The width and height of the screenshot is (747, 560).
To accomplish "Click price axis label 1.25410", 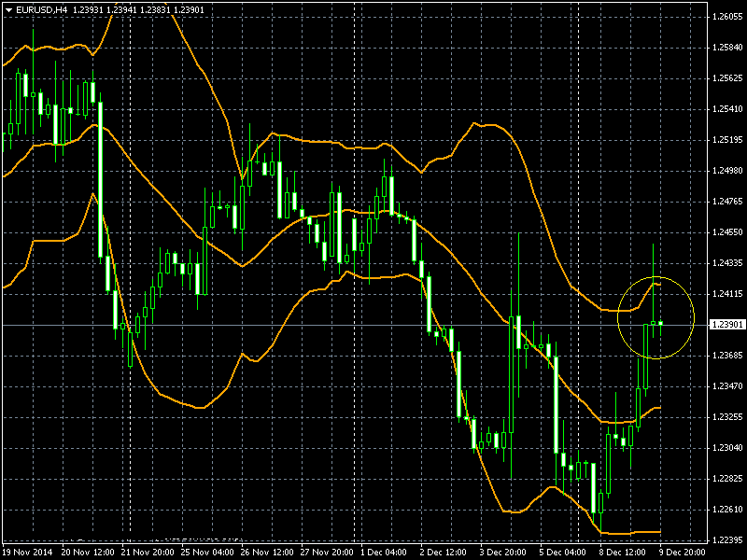I will click(727, 109).
